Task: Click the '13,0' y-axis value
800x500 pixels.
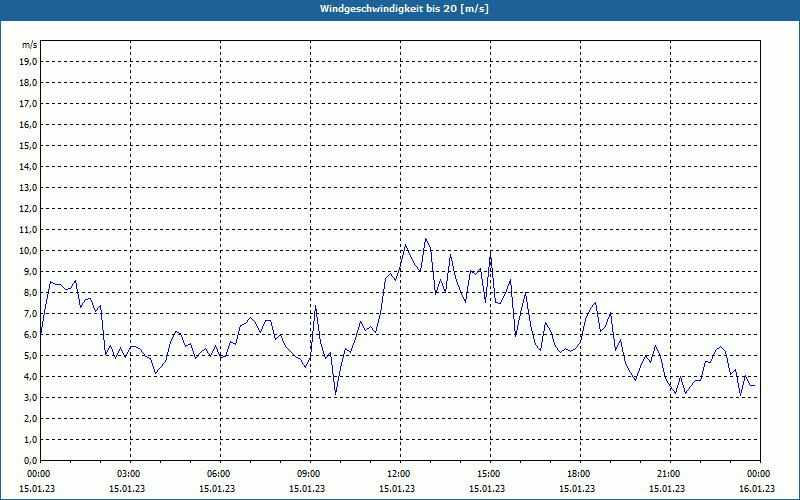Action: coord(28,188)
